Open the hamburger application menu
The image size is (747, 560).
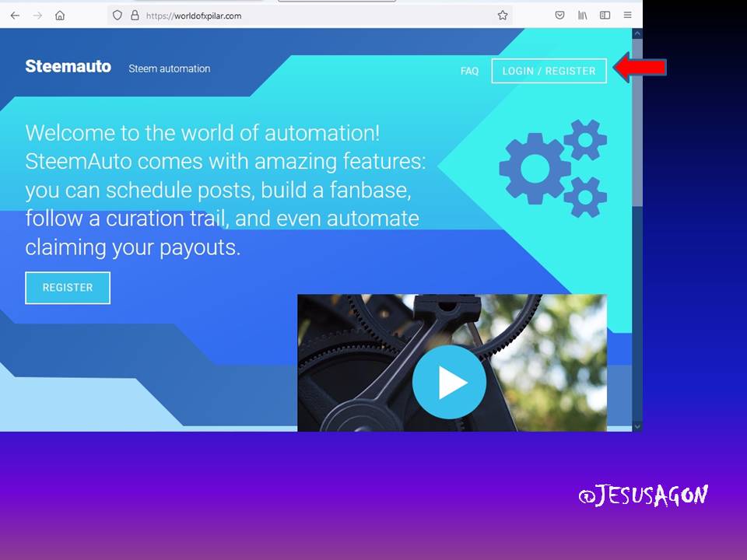coord(627,16)
